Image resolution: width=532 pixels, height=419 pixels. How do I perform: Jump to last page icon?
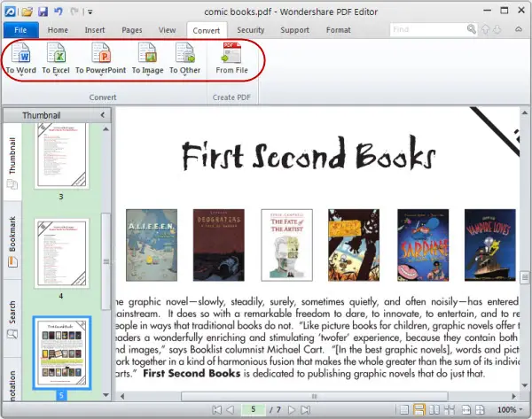click(305, 410)
